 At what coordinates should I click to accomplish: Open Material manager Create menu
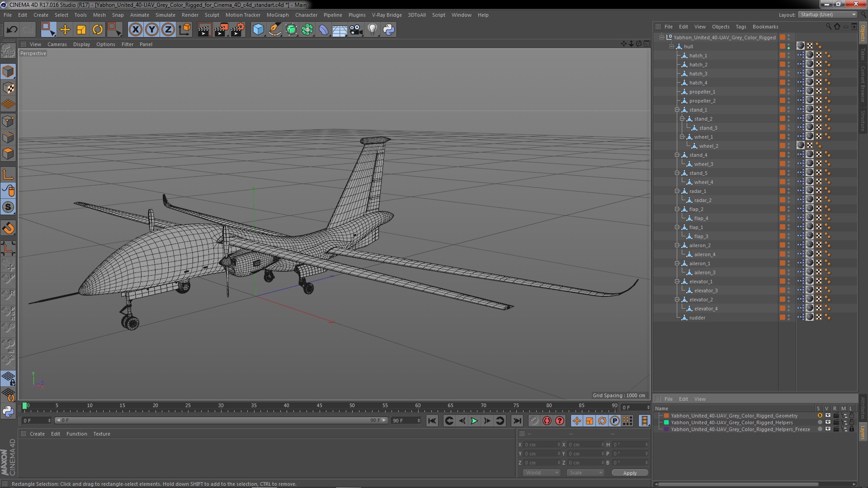(x=37, y=434)
